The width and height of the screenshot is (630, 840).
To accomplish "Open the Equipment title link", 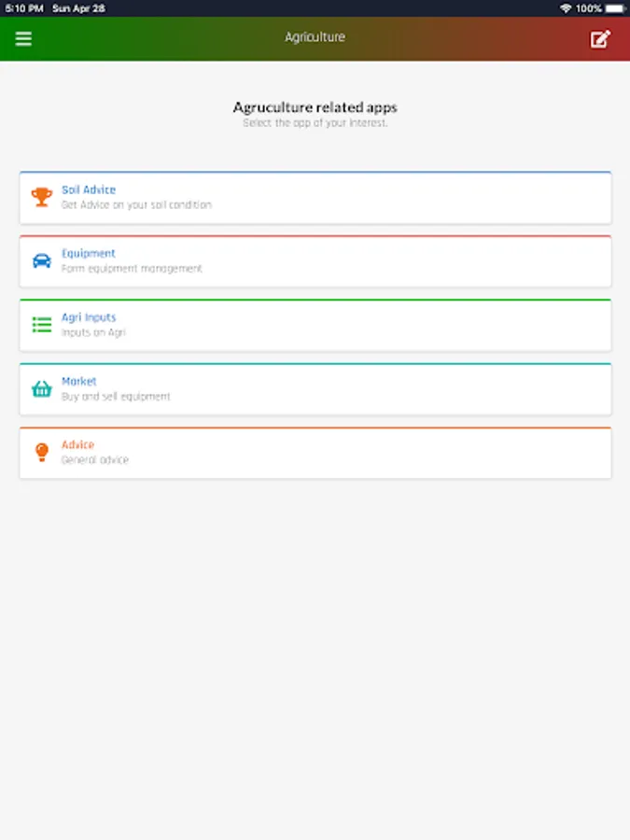I will point(89,253).
